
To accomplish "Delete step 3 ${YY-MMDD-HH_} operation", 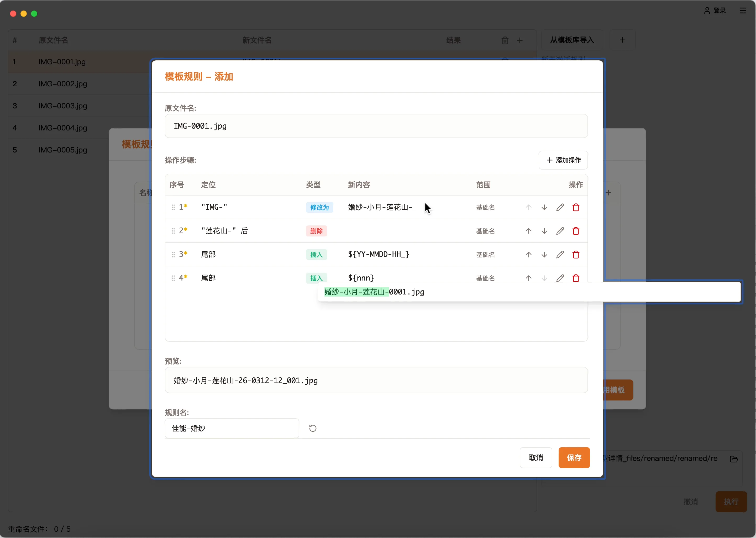I will pyautogui.click(x=576, y=254).
